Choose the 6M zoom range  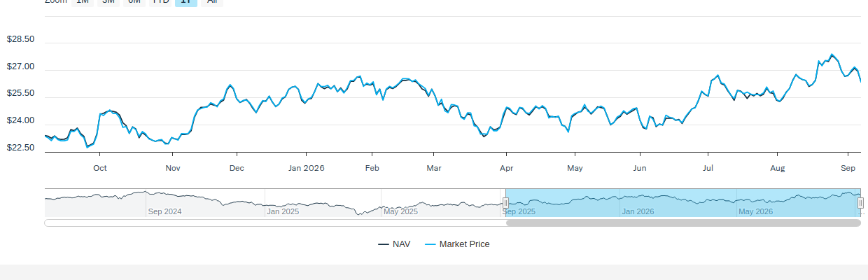[134, 1]
